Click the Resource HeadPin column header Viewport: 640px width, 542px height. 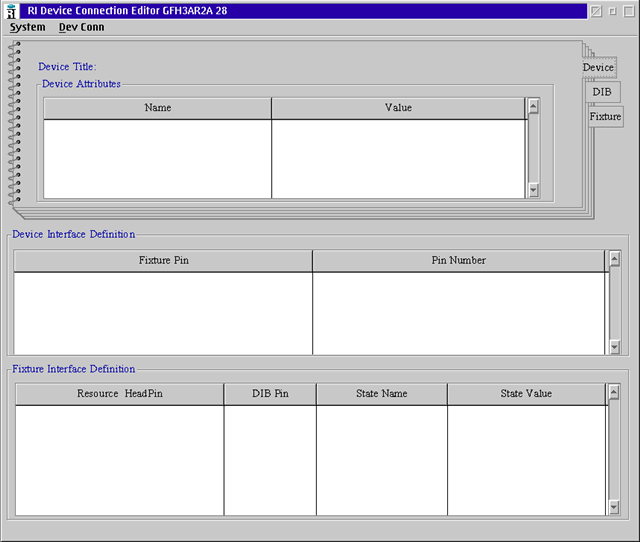(x=120, y=394)
